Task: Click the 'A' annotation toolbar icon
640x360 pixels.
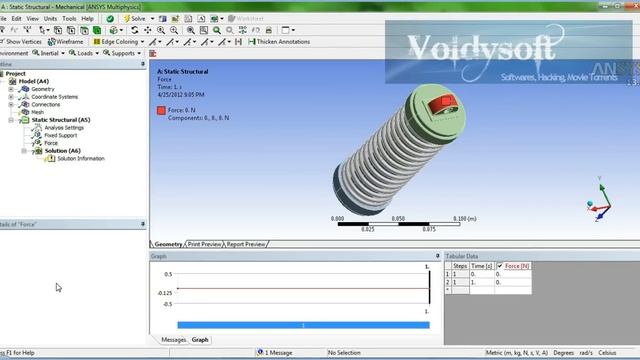Action: [201, 19]
